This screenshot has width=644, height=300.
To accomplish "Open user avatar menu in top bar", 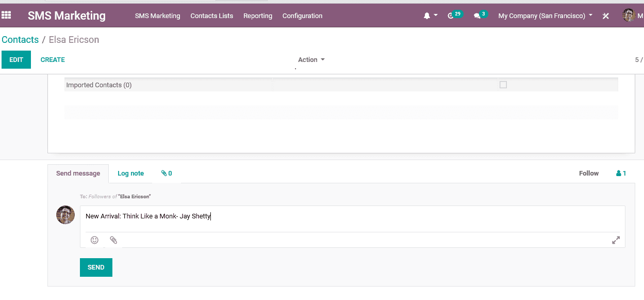I will point(629,15).
